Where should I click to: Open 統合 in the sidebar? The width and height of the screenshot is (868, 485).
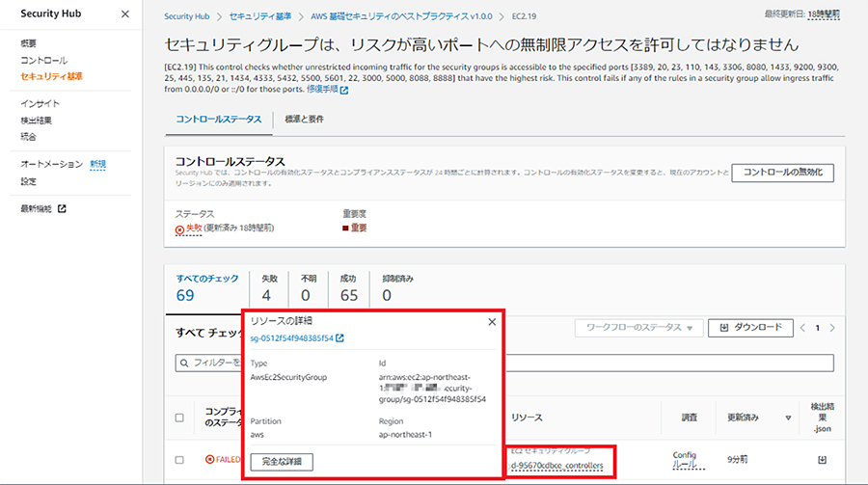tap(28, 137)
